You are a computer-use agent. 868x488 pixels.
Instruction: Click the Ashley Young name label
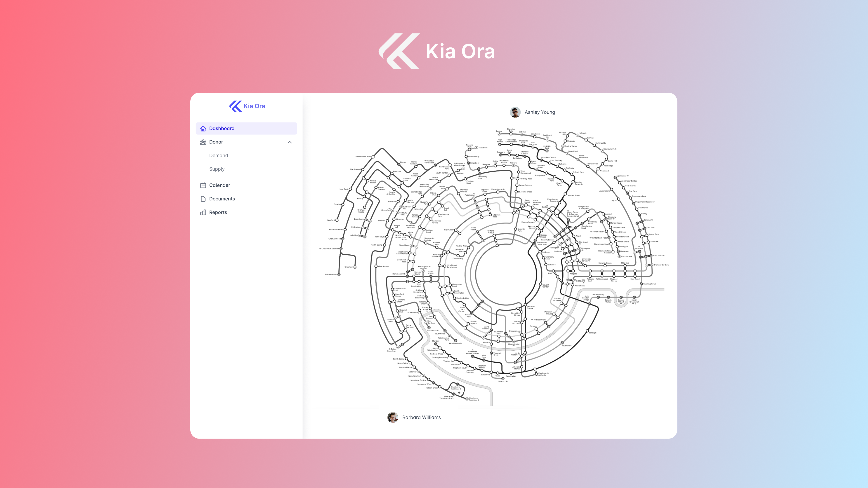pyautogui.click(x=540, y=112)
